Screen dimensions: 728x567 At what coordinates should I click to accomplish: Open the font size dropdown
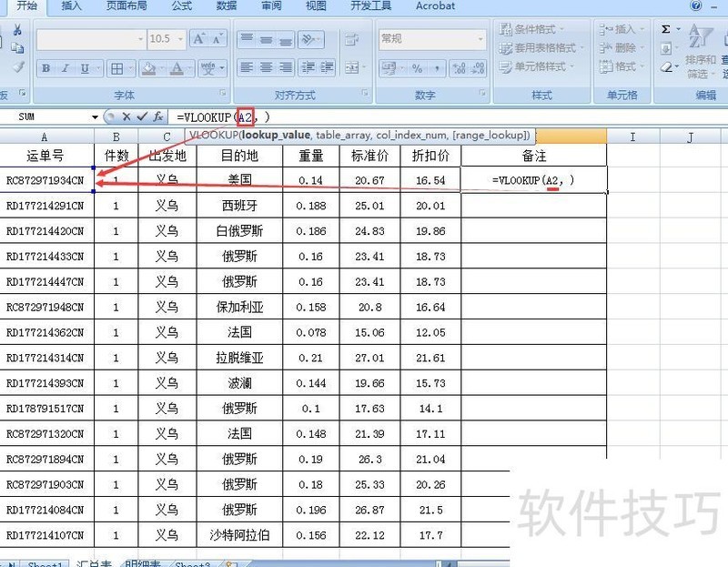click(x=180, y=39)
